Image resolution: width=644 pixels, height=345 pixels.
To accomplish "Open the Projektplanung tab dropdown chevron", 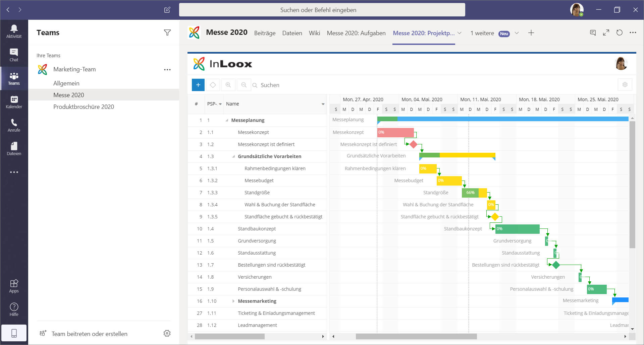I will click(460, 33).
